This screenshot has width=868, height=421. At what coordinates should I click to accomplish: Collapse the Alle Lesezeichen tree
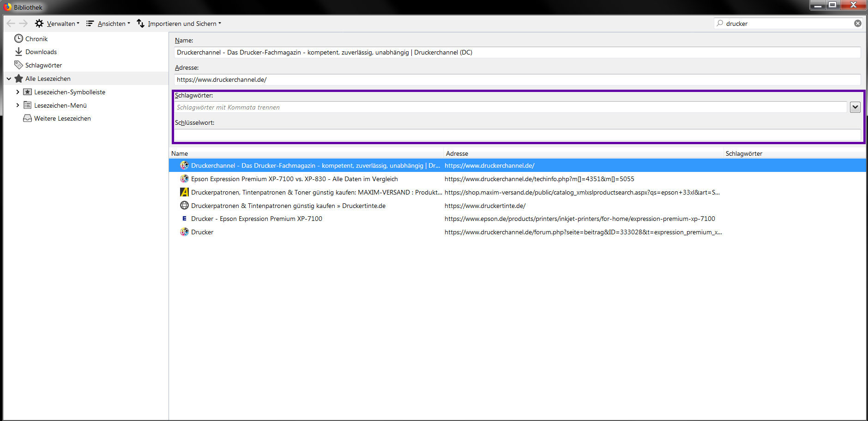(x=9, y=79)
